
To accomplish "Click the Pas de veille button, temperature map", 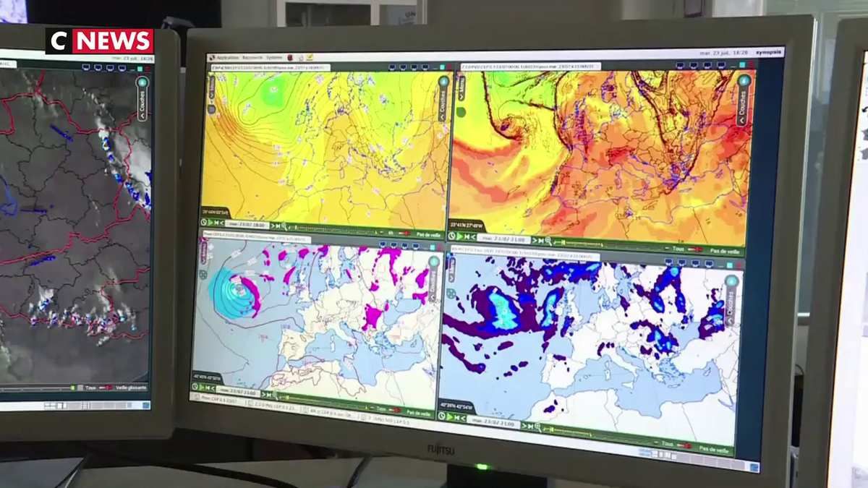I will tap(723, 251).
